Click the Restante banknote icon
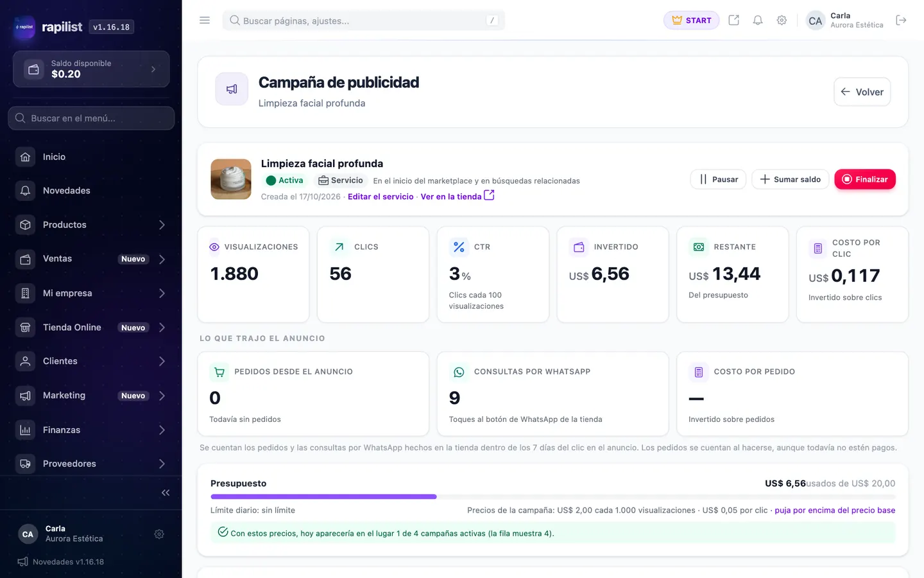 coord(699,247)
